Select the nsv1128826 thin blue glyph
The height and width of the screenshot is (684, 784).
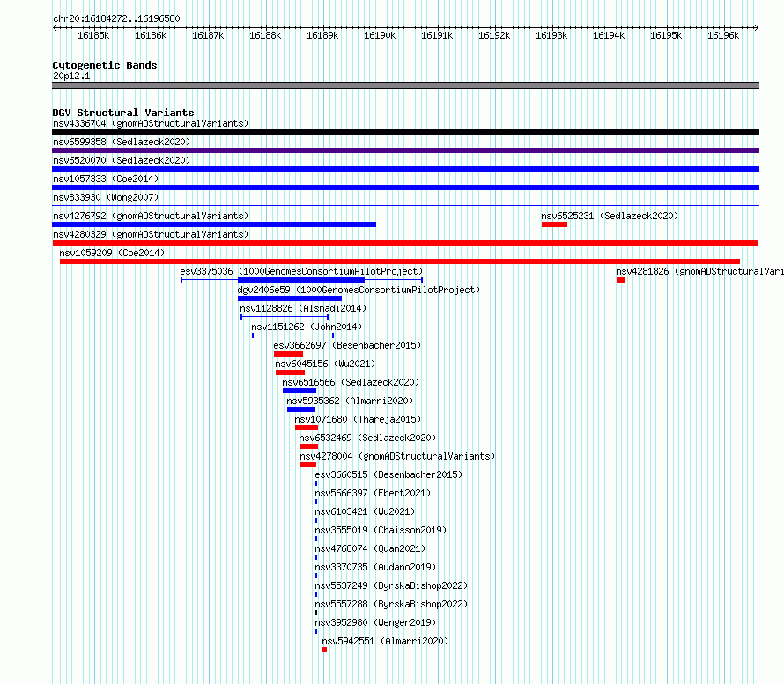pos(285,317)
